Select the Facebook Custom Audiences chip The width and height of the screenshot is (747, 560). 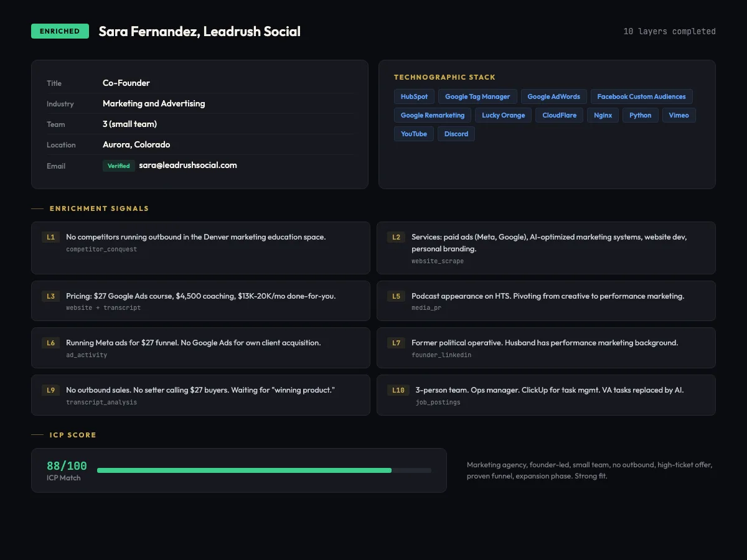click(642, 96)
